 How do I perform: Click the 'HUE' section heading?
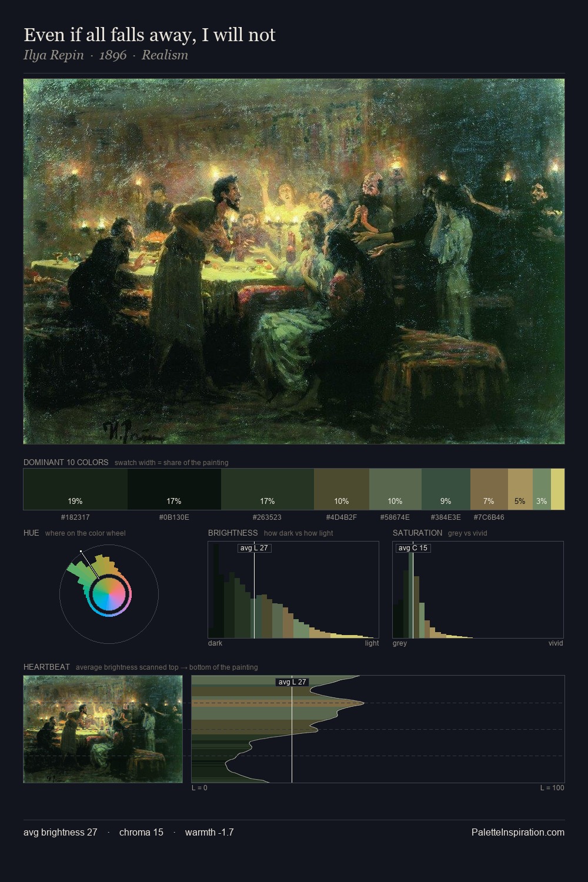31,533
